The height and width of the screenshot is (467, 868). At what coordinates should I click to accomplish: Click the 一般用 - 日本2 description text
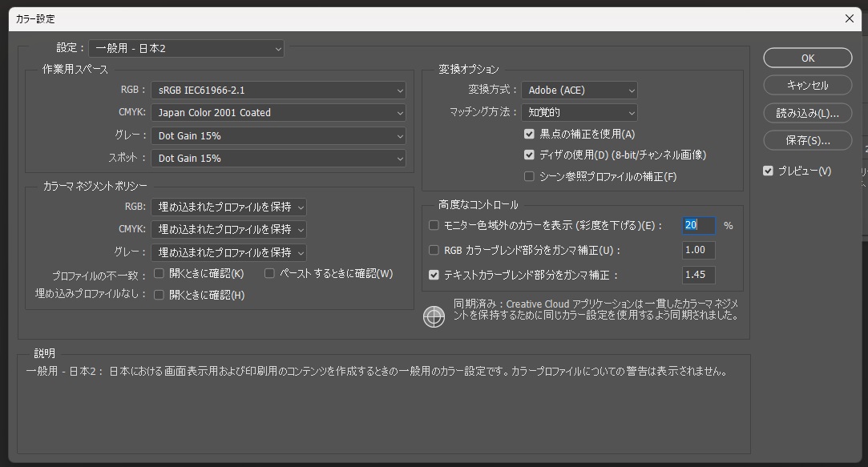tap(377, 372)
